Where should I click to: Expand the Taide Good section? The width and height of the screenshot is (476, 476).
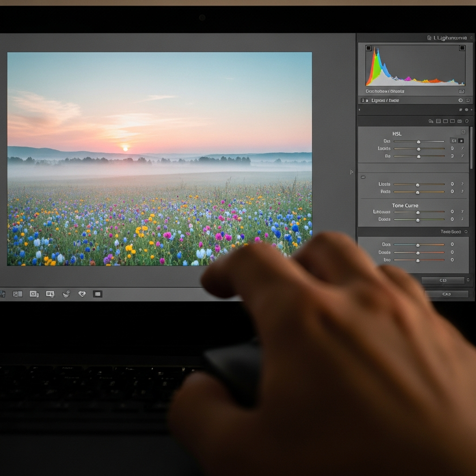(x=450, y=231)
